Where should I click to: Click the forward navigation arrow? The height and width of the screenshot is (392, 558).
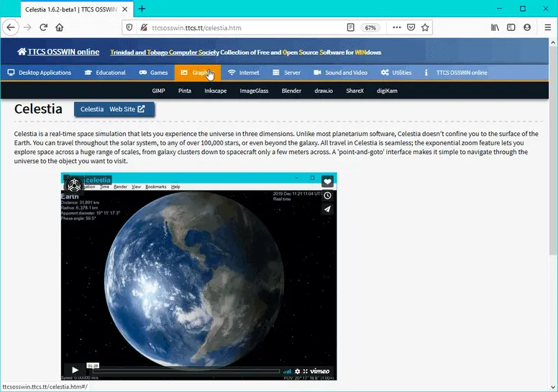point(27,27)
